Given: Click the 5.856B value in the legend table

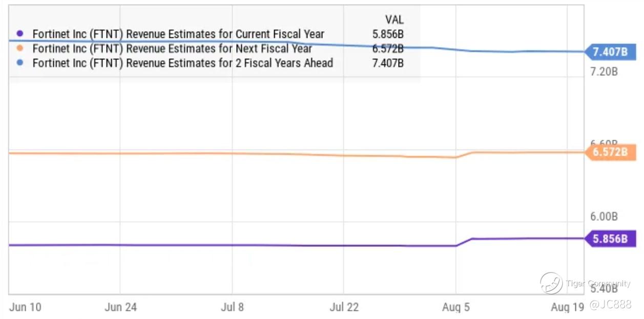Looking at the screenshot, I should [x=388, y=34].
